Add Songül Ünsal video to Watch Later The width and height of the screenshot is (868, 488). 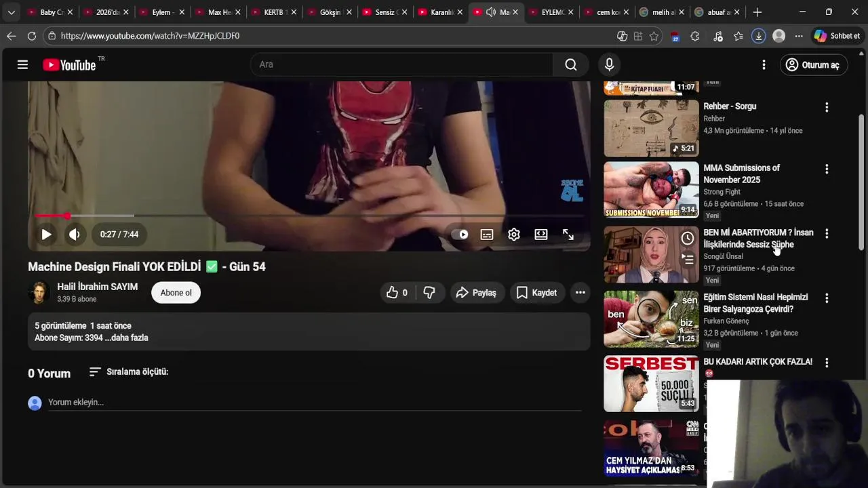688,238
